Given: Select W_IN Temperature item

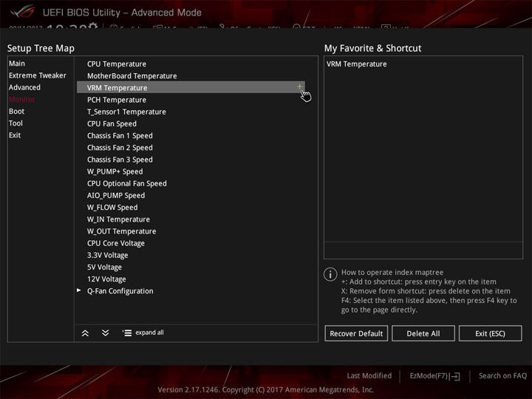Looking at the screenshot, I should pyautogui.click(x=118, y=219).
